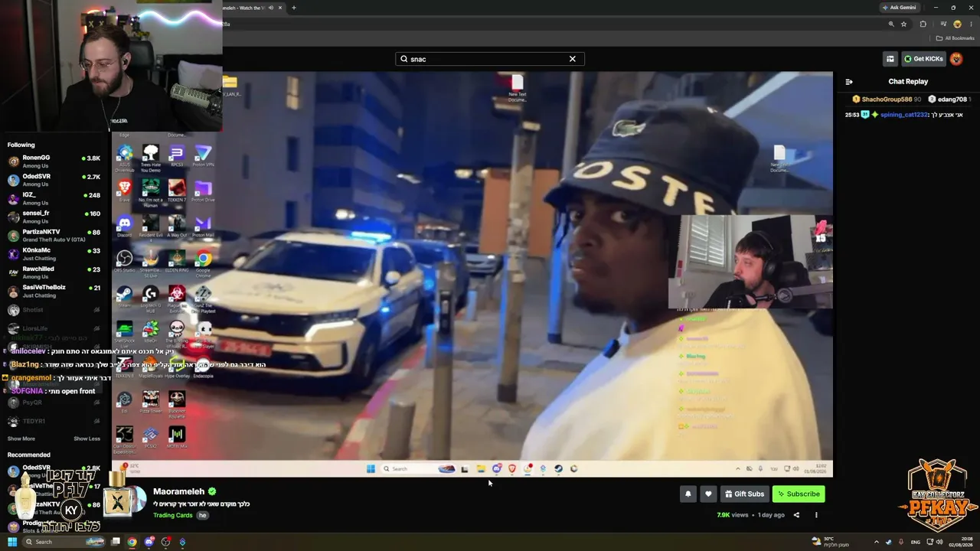
Task: Click the ShachoGroup586 gifter in chat leaderboard
Action: [x=887, y=99]
